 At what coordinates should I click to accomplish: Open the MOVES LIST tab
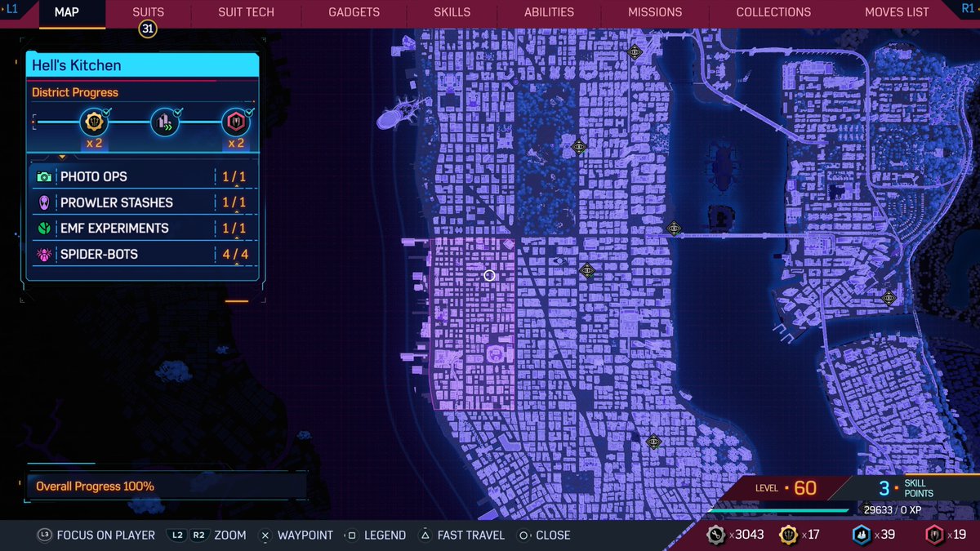[x=897, y=12]
